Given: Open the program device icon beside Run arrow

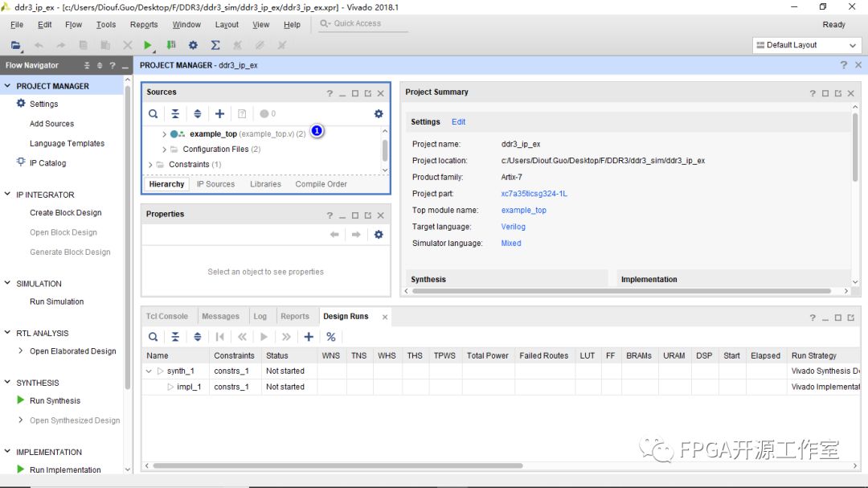Looking at the screenshot, I should [171, 46].
